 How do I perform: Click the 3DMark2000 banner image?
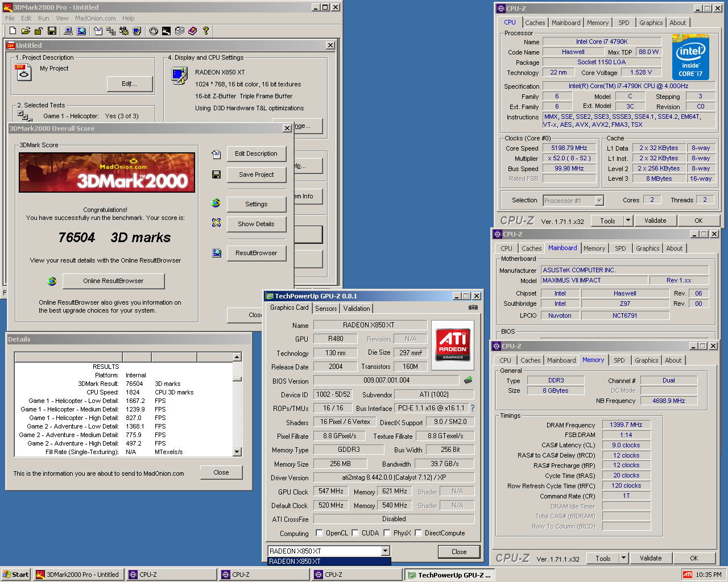[107, 172]
